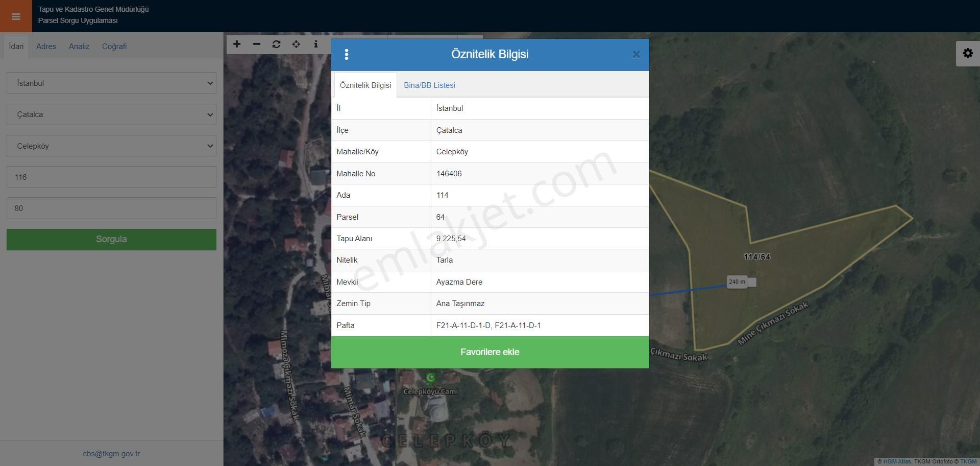
Task: Click the Parsel value 64 in table
Action: 440,217
